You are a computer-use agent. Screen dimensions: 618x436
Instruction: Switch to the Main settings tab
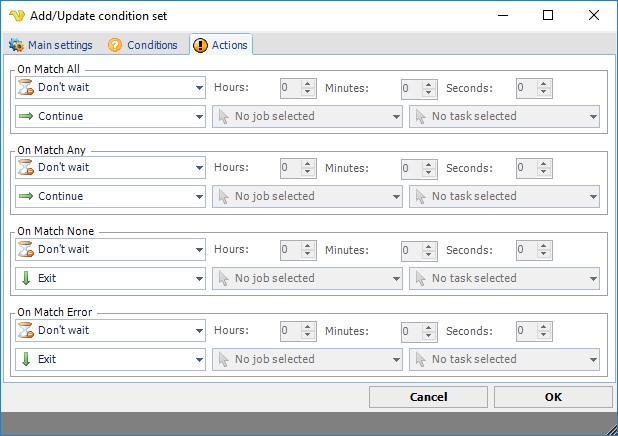[51, 45]
